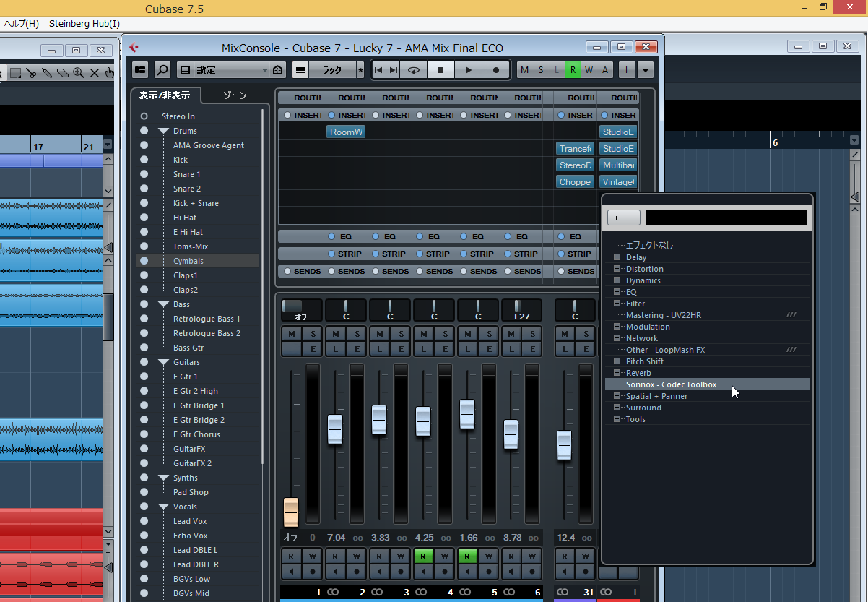Start playback from the MixConsole transport
The width and height of the screenshot is (868, 602).
tap(468, 70)
